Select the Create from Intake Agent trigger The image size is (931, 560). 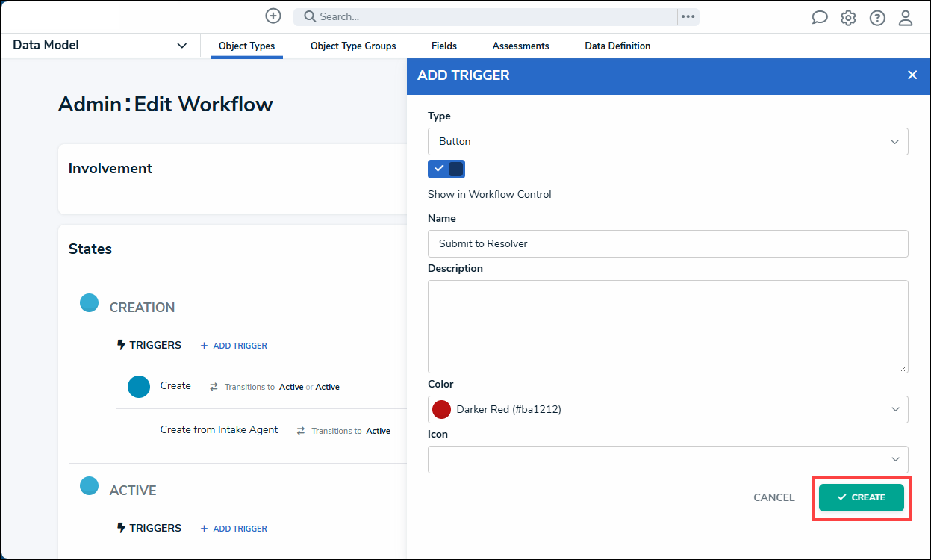tap(219, 430)
